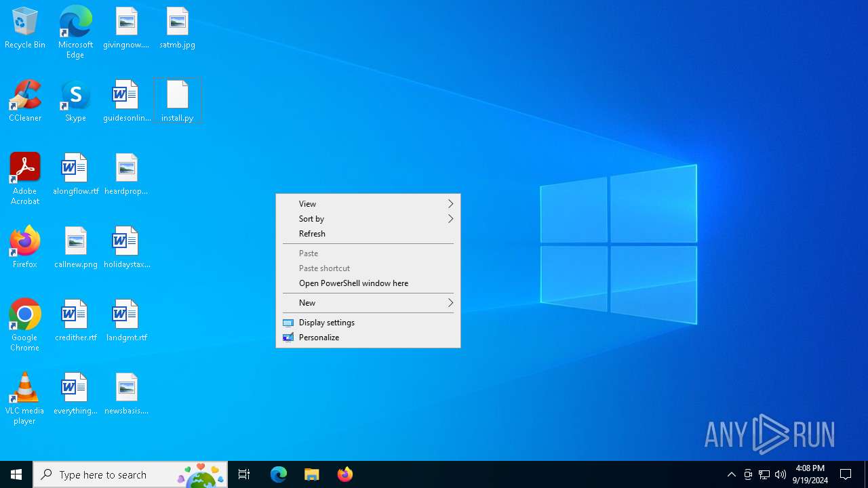Select the alongflow.rtf document icon
The height and width of the screenshot is (488, 868).
(x=75, y=175)
